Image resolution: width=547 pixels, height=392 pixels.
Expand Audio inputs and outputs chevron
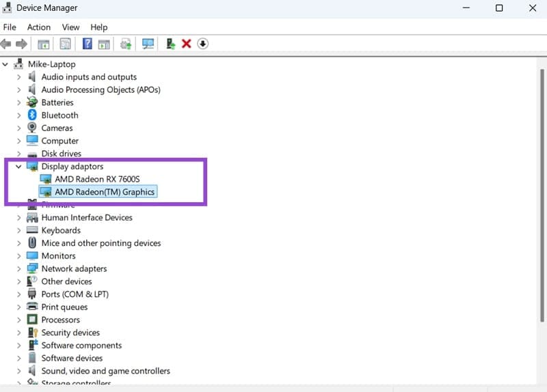(x=19, y=77)
